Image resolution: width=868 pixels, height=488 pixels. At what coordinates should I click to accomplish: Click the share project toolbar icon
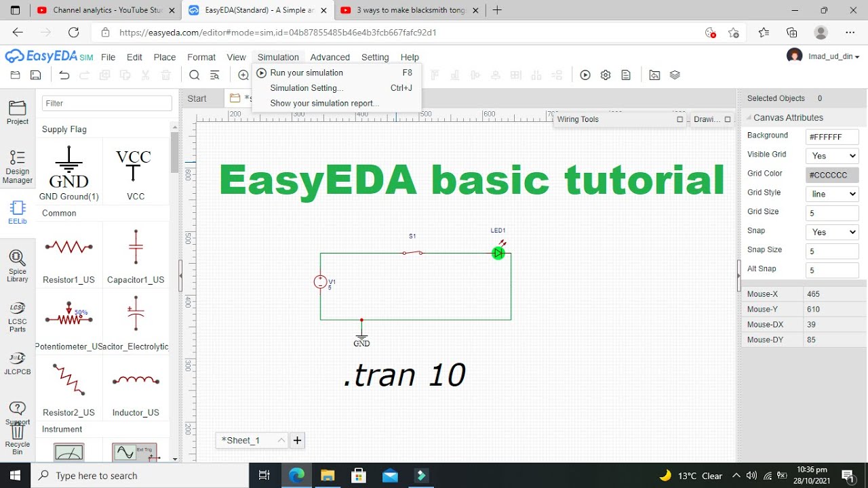click(654, 75)
